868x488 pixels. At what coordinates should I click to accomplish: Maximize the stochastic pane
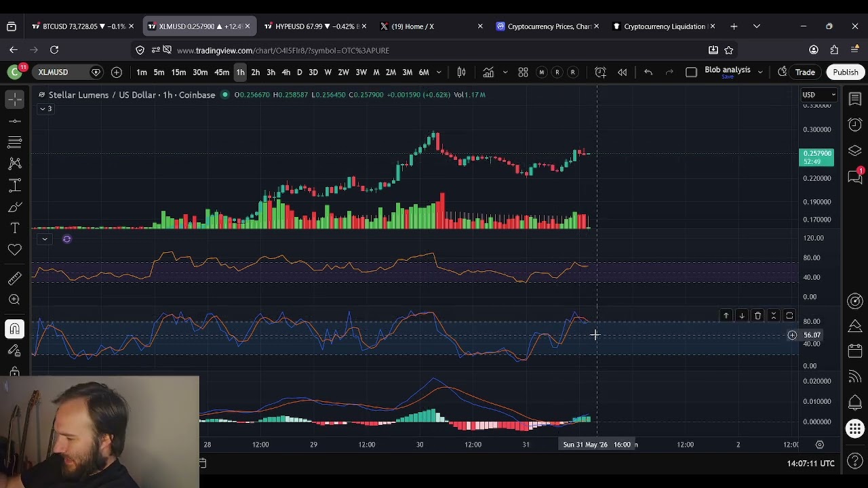[x=789, y=316]
